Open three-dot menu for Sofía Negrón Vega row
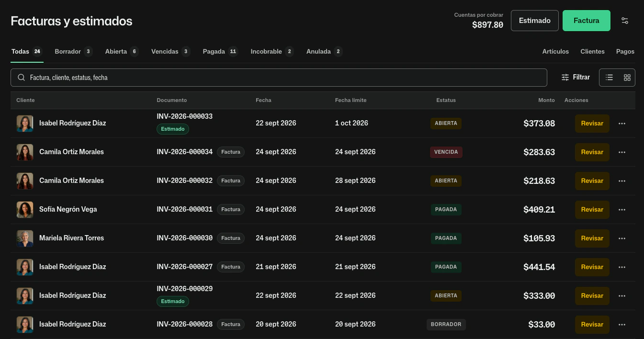 pyautogui.click(x=622, y=210)
